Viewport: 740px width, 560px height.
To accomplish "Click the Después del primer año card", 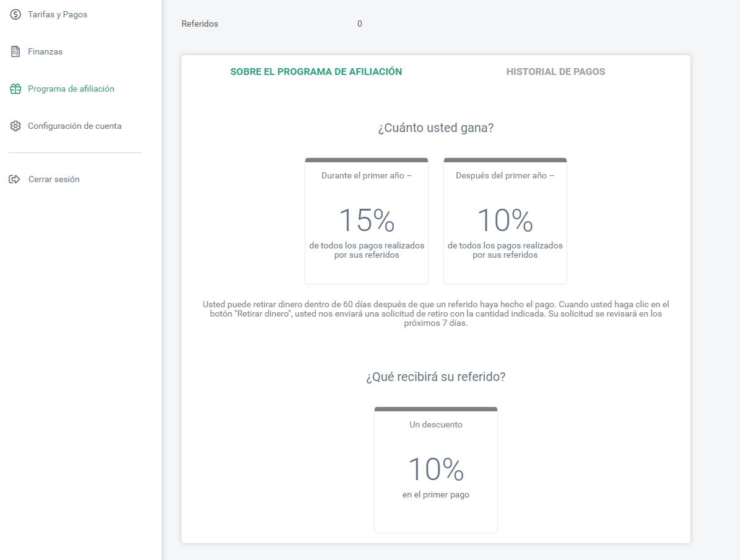I will 505,221.
